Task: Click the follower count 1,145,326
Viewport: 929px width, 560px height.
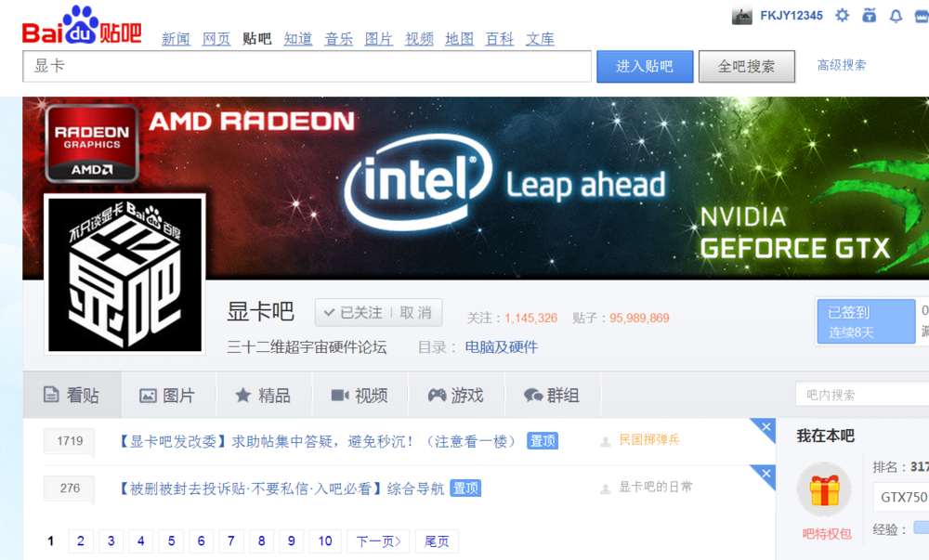Action: click(x=530, y=319)
